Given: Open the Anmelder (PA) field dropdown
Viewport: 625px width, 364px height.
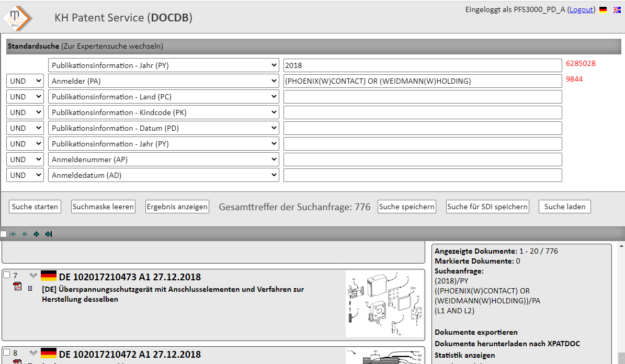Looking at the screenshot, I should pyautogui.click(x=163, y=81).
